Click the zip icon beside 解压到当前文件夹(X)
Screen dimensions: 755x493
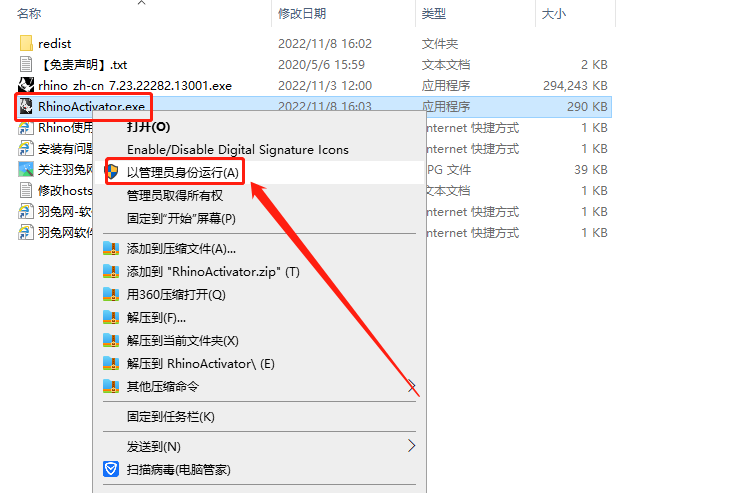pyautogui.click(x=111, y=341)
